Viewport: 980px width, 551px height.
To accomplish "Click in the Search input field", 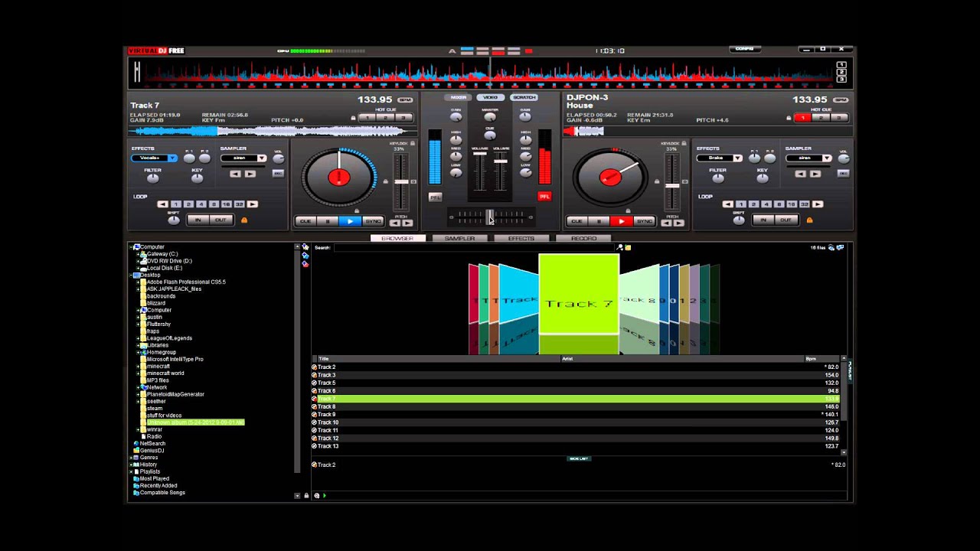I will click(x=474, y=248).
